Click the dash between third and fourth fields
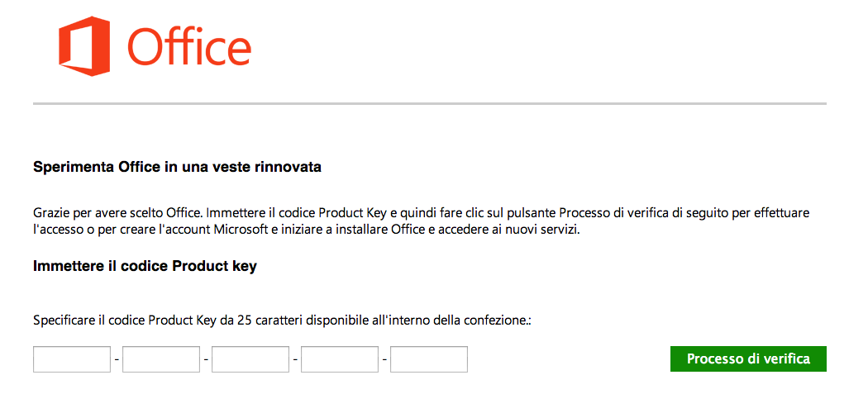Screen dimensions: 868x394 click(295, 359)
